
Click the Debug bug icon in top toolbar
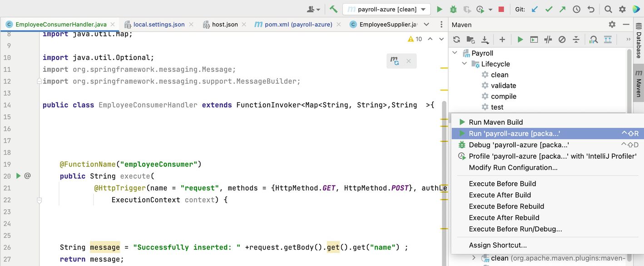coord(453,9)
